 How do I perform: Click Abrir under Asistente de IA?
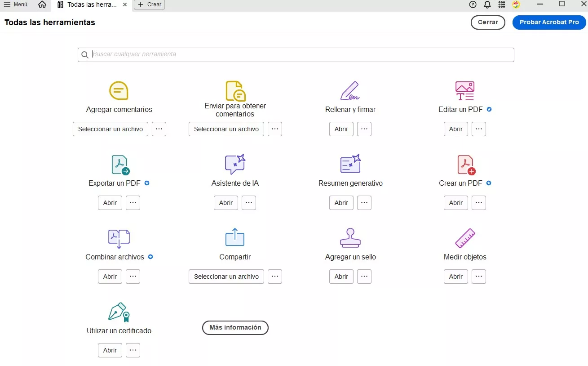(x=226, y=203)
